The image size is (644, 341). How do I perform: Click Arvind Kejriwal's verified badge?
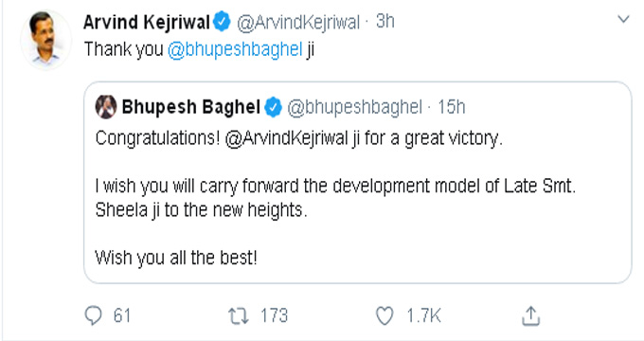[223, 22]
